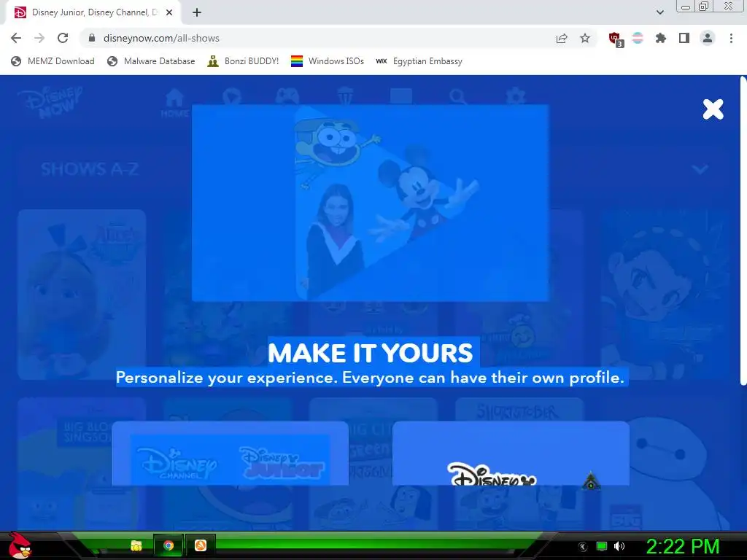Open a new browser tab
747x560 pixels.
coord(197,13)
